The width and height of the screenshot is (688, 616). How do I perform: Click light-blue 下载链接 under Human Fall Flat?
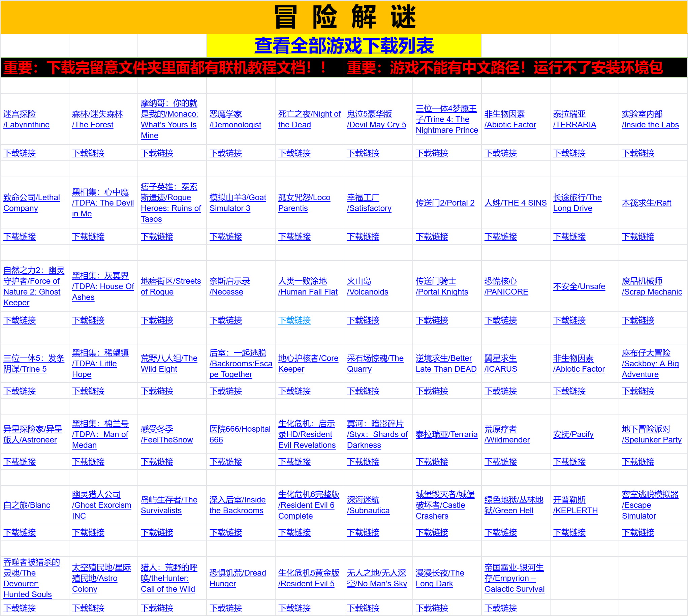coord(294,320)
